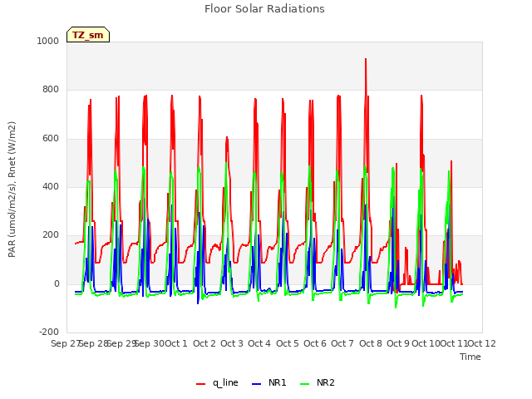Toggle the NR1 legend entry
This screenshot has width=532, height=399.
tap(269, 382)
